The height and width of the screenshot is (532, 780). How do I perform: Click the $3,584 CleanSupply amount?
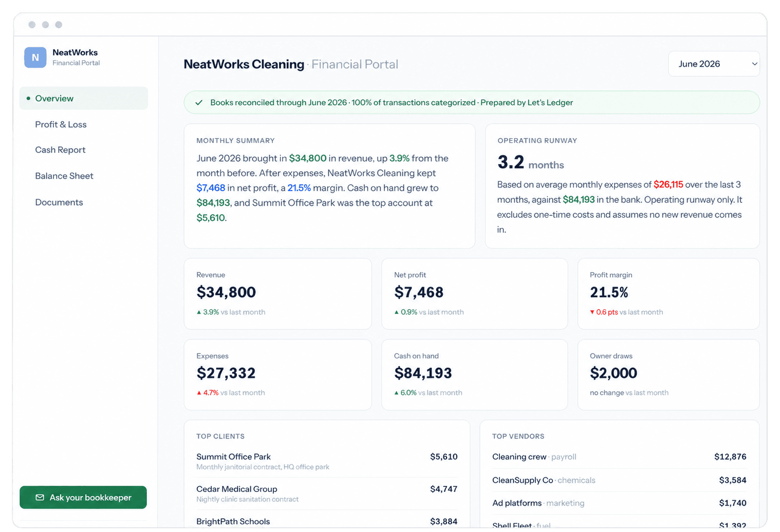tap(733, 480)
